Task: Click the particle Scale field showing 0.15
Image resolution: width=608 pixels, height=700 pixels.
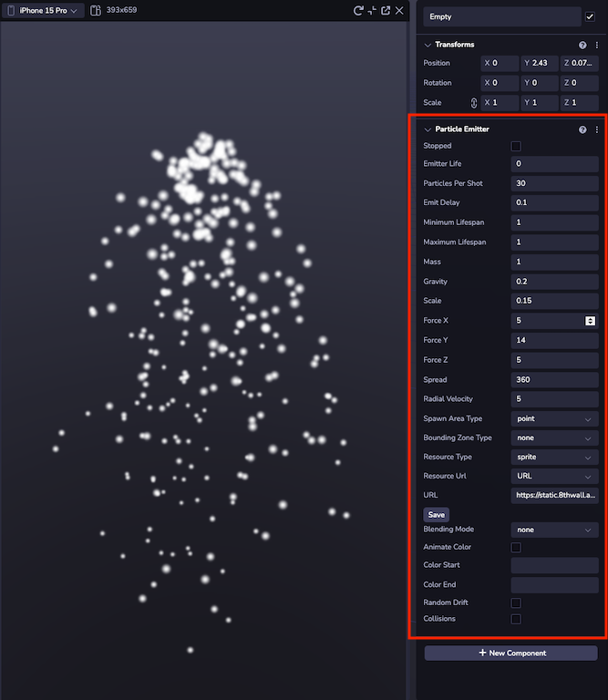Action: tap(554, 301)
